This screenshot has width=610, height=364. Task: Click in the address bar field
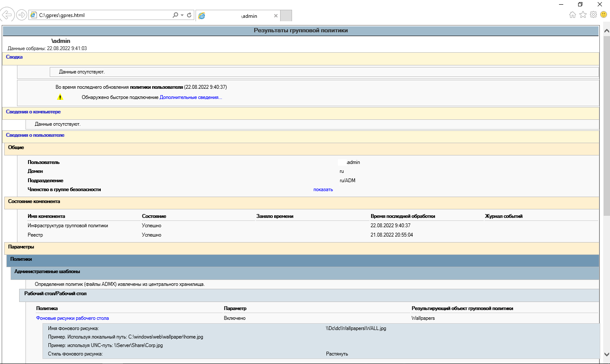104,15
